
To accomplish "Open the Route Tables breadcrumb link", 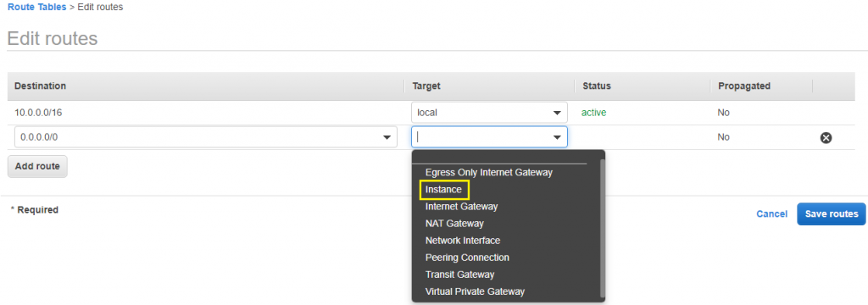I will (x=36, y=7).
